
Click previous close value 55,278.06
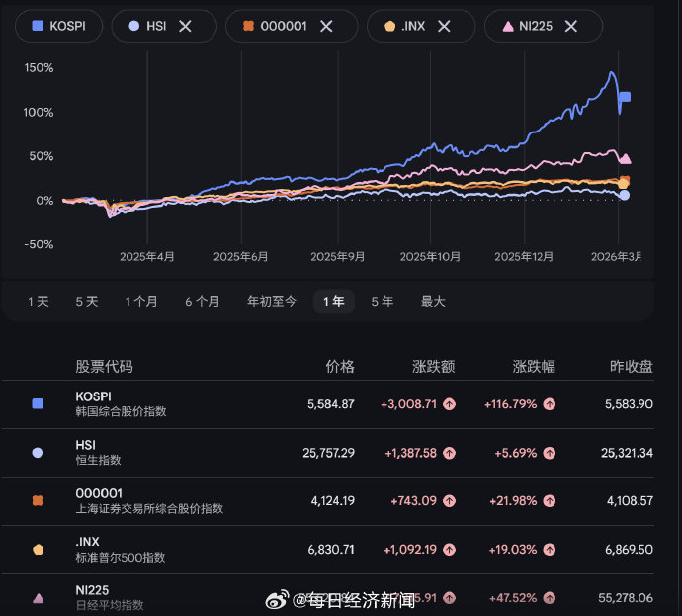626,598
